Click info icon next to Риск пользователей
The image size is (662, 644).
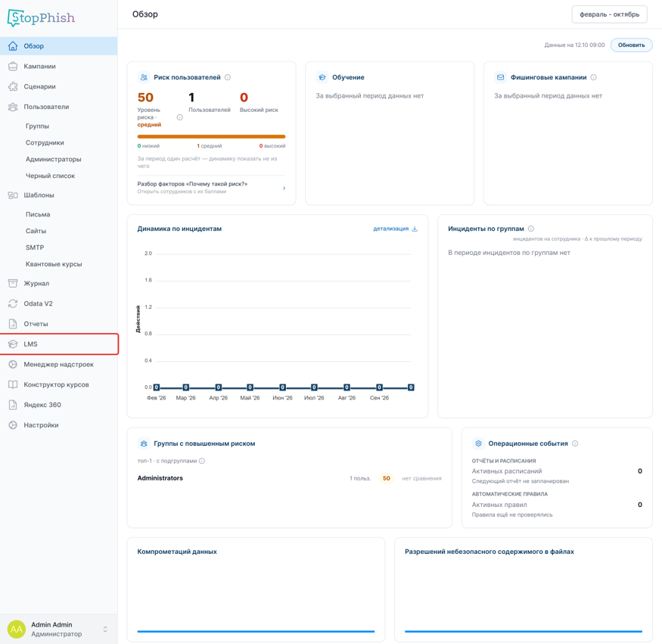click(228, 77)
